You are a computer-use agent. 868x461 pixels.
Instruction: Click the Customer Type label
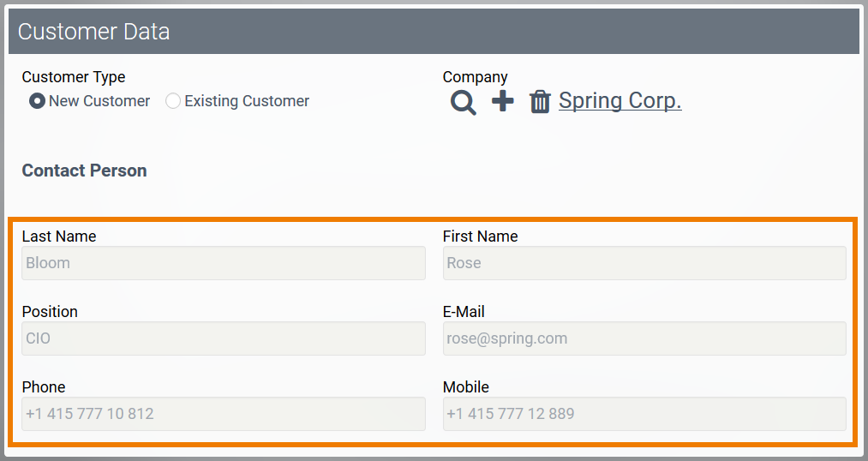click(74, 77)
